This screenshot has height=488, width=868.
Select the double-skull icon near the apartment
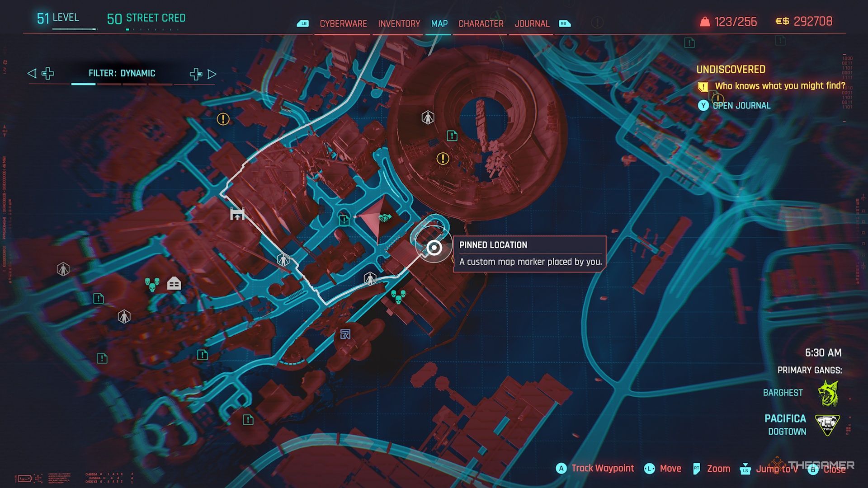(152, 285)
